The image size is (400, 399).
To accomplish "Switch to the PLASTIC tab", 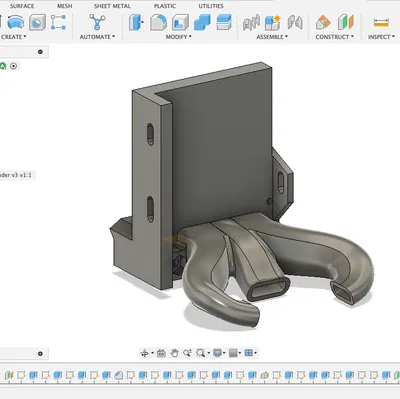I will click(165, 6).
